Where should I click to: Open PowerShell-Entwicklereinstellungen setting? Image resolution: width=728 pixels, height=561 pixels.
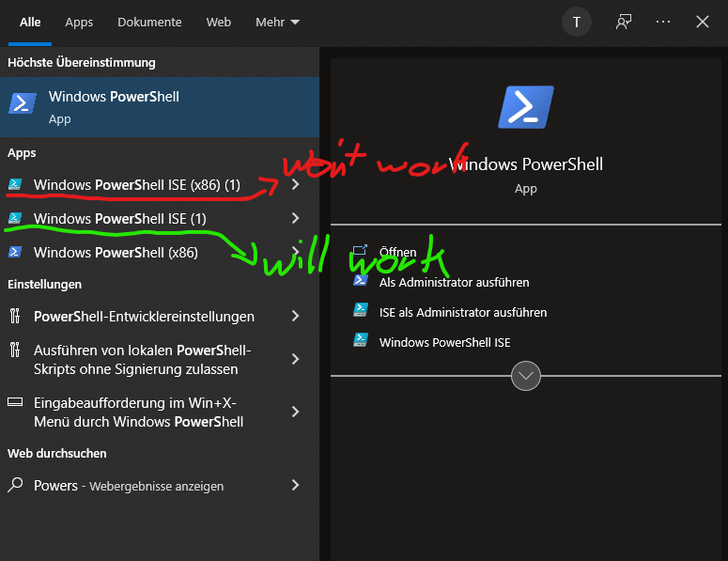pos(144,317)
